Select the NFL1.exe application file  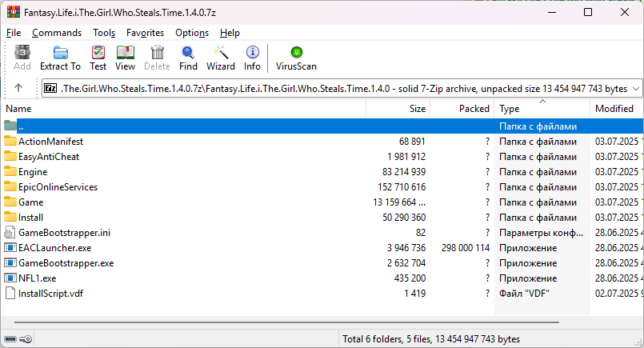click(37, 278)
